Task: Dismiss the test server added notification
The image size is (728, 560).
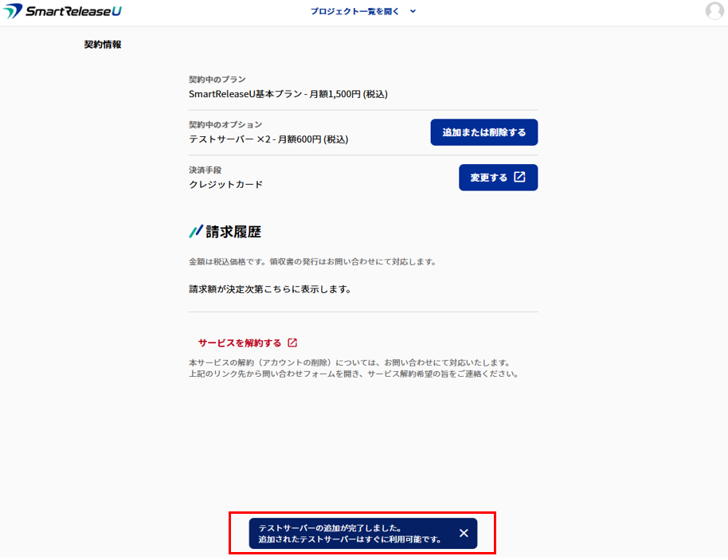Action: point(464,533)
